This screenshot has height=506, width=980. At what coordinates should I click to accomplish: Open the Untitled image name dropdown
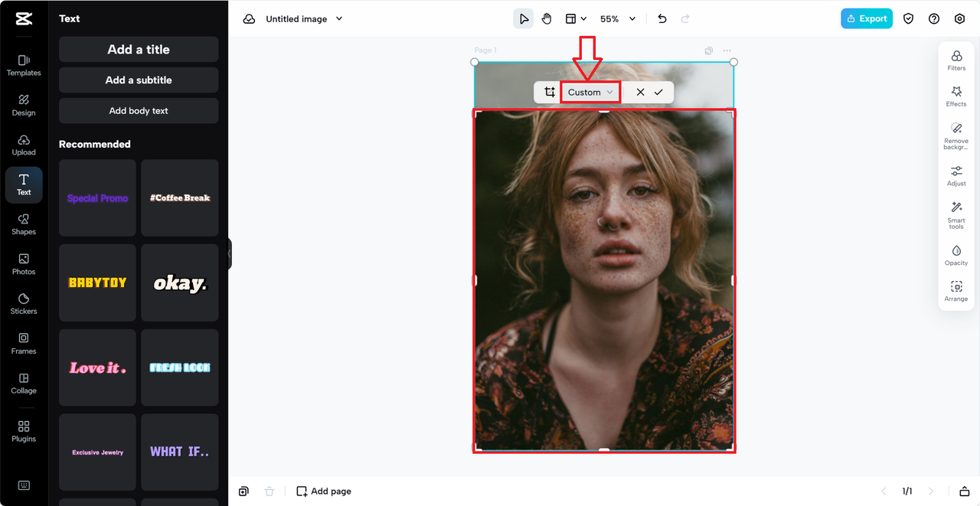304,19
